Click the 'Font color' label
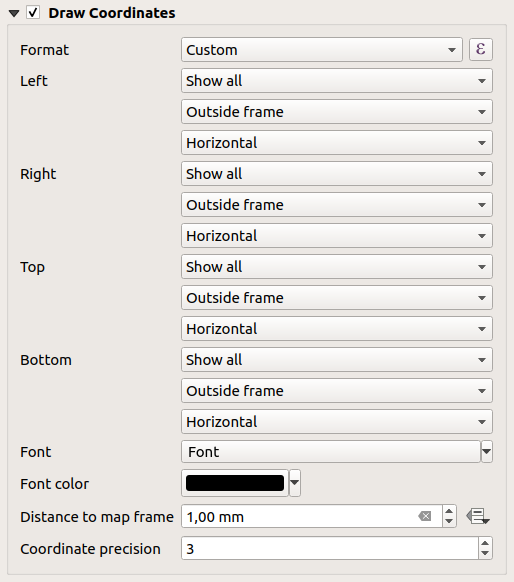The height and width of the screenshot is (582, 514). tap(55, 484)
